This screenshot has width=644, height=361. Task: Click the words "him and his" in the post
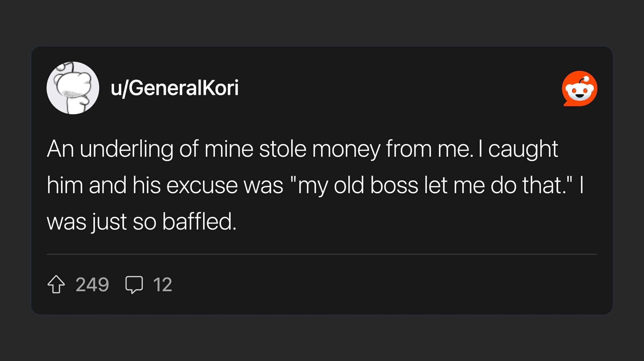click(104, 185)
